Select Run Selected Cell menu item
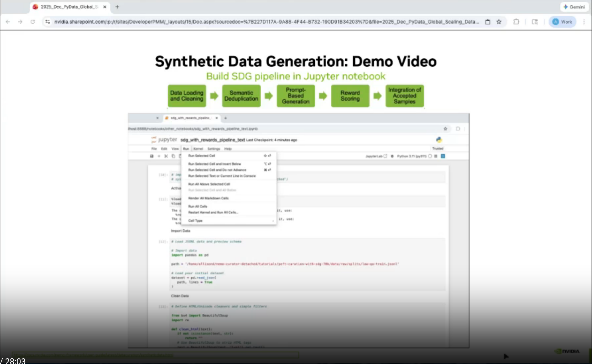The image size is (592, 364). pyautogui.click(x=202, y=156)
